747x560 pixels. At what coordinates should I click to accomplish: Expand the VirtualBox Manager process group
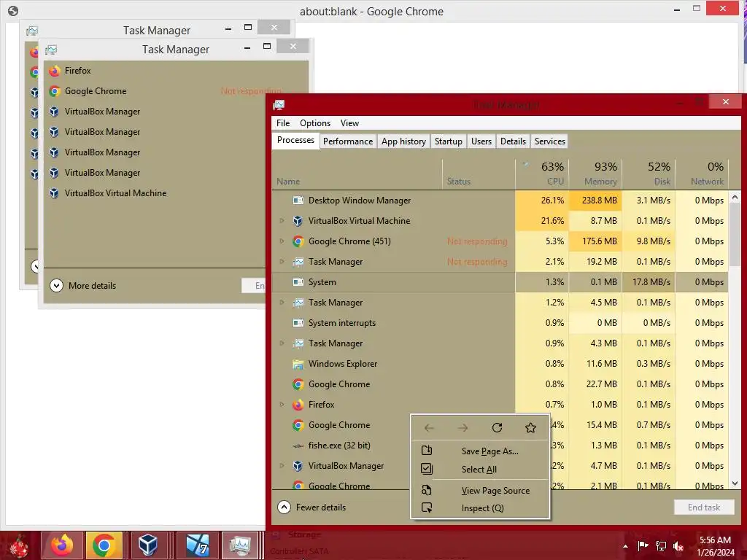point(282,466)
